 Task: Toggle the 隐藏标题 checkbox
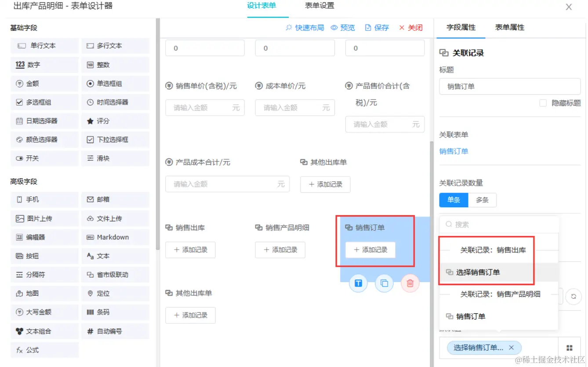[543, 103]
